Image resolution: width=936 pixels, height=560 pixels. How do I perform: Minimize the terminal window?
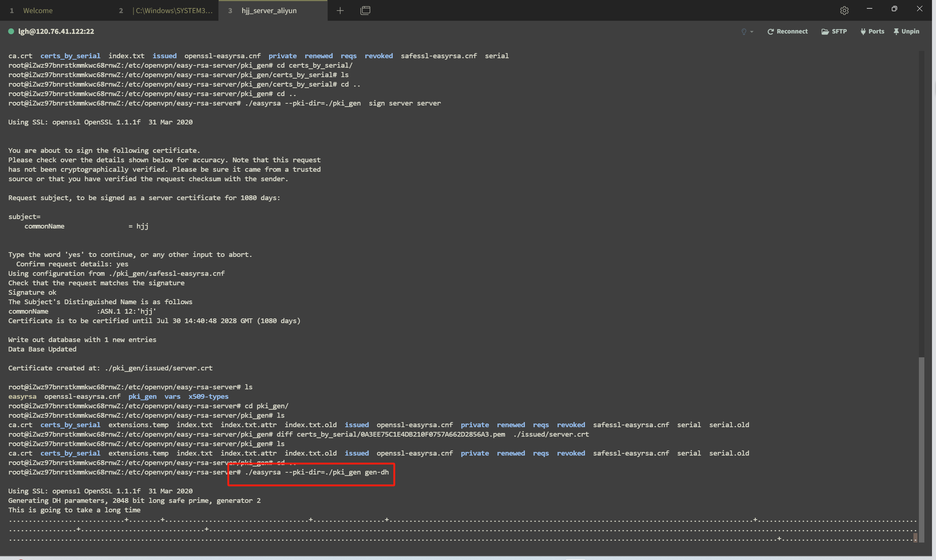869,9
